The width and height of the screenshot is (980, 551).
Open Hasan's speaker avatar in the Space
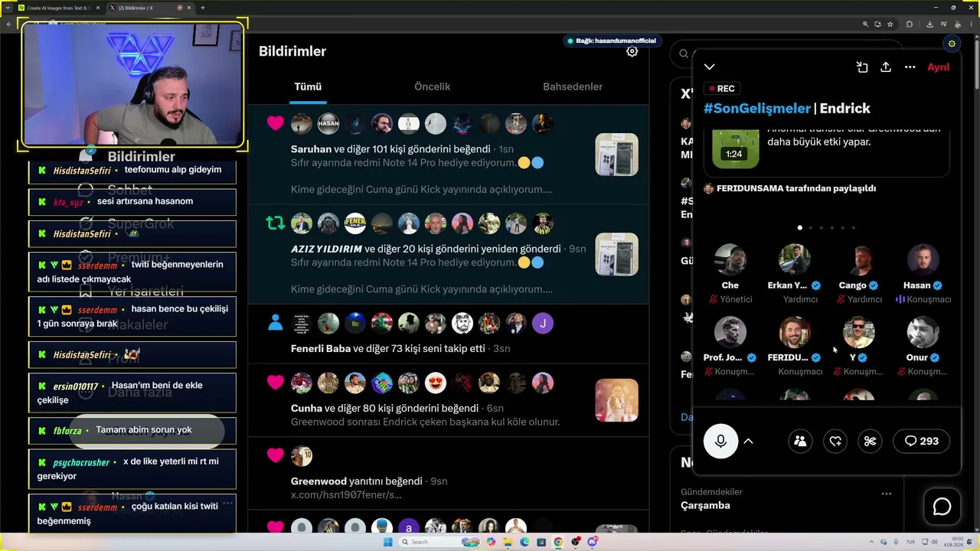click(923, 260)
